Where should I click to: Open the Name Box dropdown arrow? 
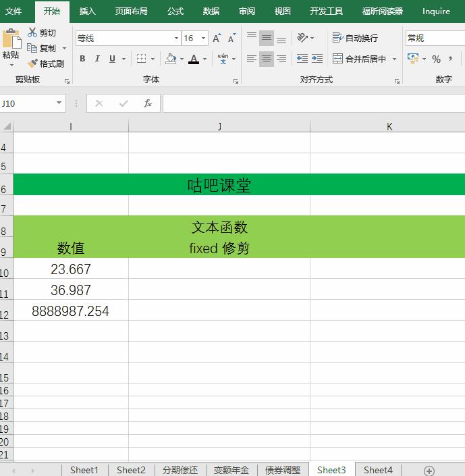(x=59, y=103)
